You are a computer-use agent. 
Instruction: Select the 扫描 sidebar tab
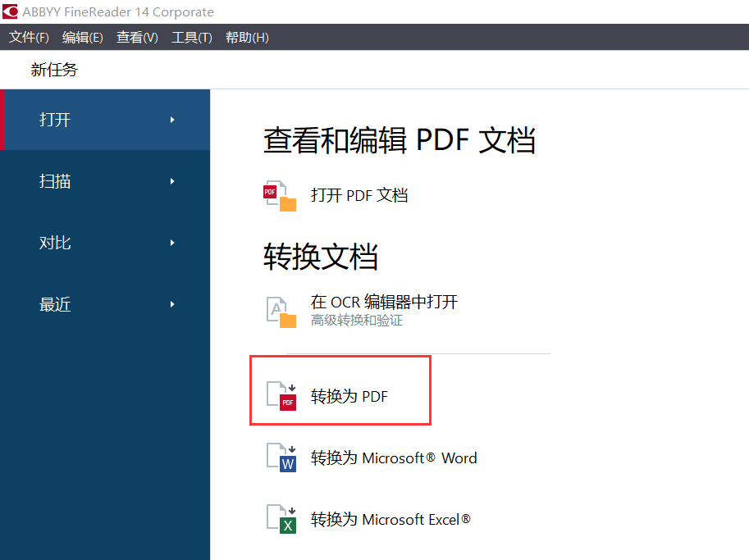point(105,181)
